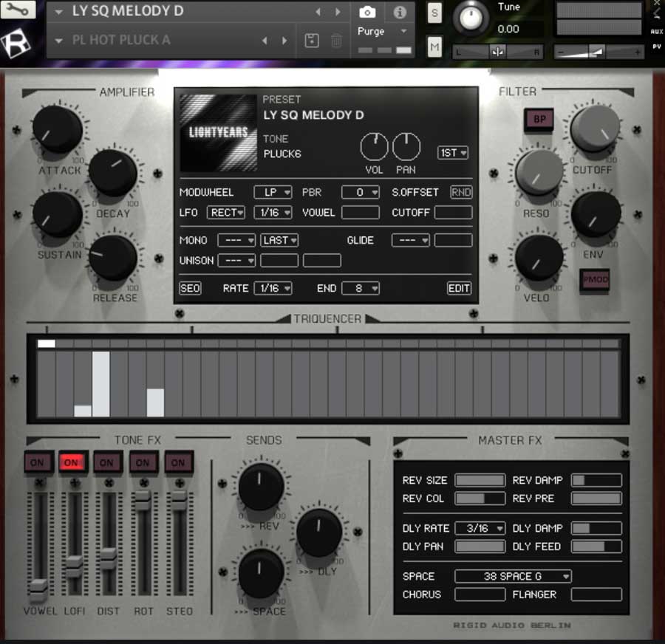
Task: Click the CHORUS amount field
Action: tap(480, 595)
